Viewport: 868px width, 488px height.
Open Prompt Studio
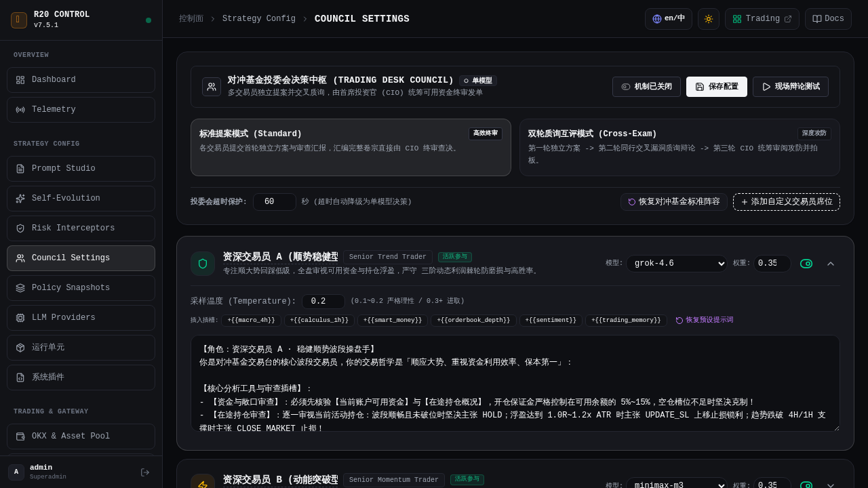pyautogui.click(x=81, y=169)
